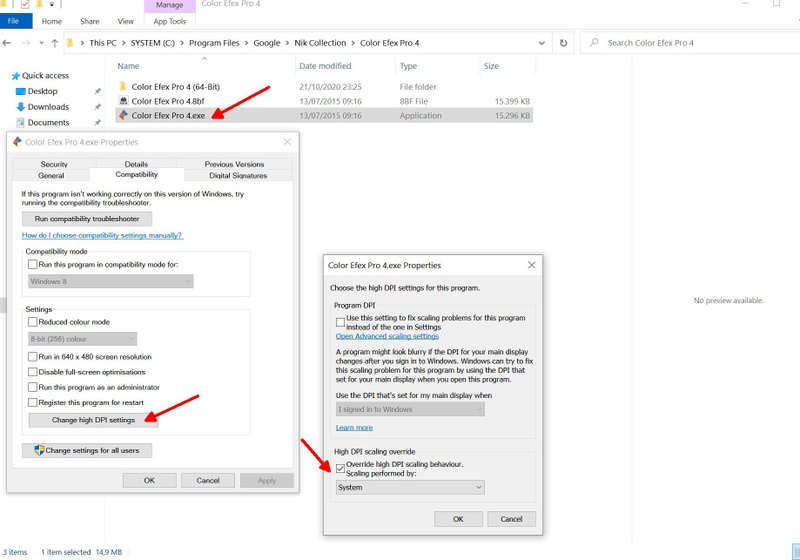
Task: Toggle Reduced colour mode checkbox
Action: click(x=33, y=322)
